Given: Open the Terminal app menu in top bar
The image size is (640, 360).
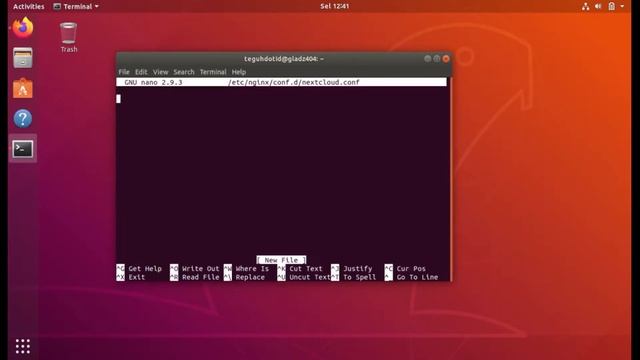Looking at the screenshot, I should point(76,6).
